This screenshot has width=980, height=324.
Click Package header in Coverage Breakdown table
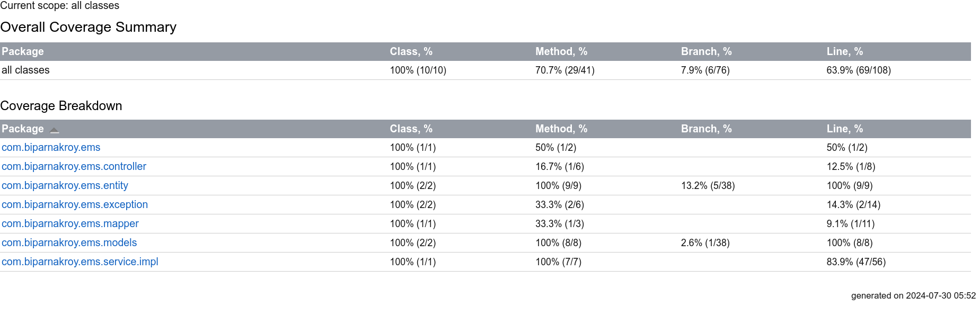(x=23, y=129)
